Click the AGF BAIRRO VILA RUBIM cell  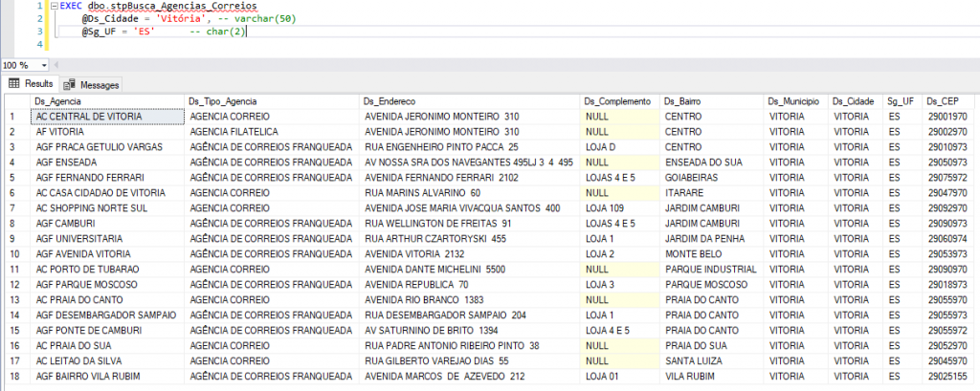(107, 376)
